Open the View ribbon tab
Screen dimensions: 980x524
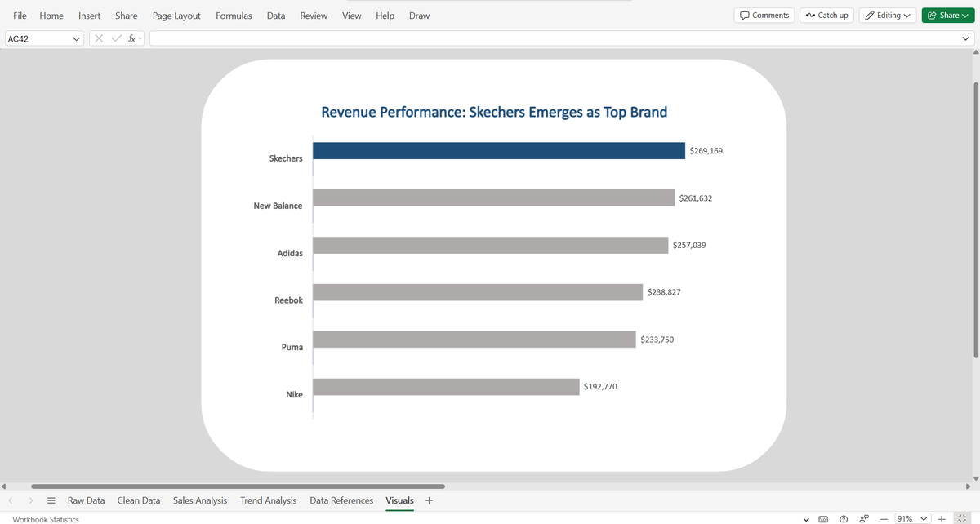(x=352, y=16)
